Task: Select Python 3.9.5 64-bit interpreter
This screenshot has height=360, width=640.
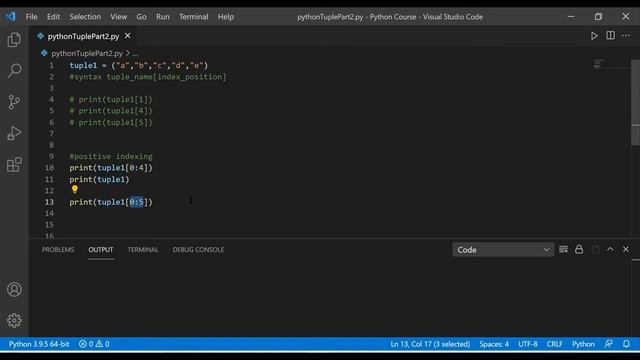Action: tap(39, 344)
